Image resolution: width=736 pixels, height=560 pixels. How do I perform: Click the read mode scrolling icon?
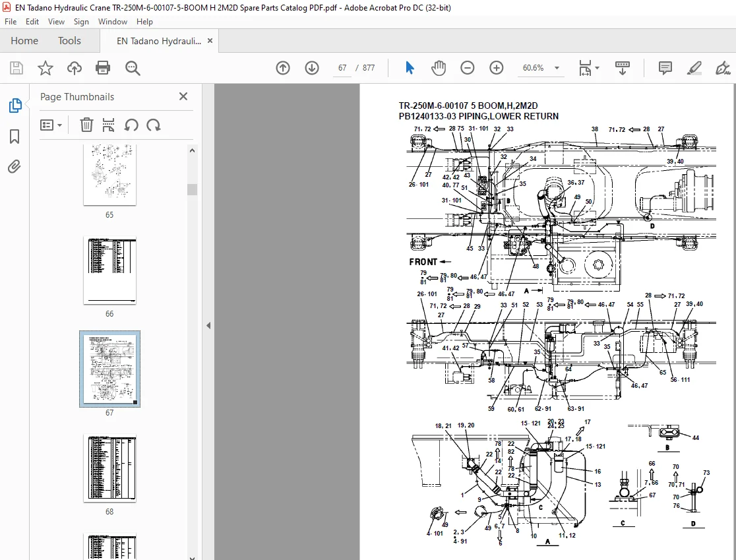tap(623, 68)
